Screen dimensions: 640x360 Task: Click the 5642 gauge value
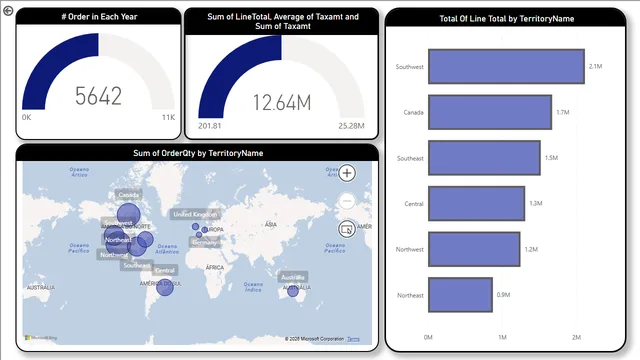[98, 96]
